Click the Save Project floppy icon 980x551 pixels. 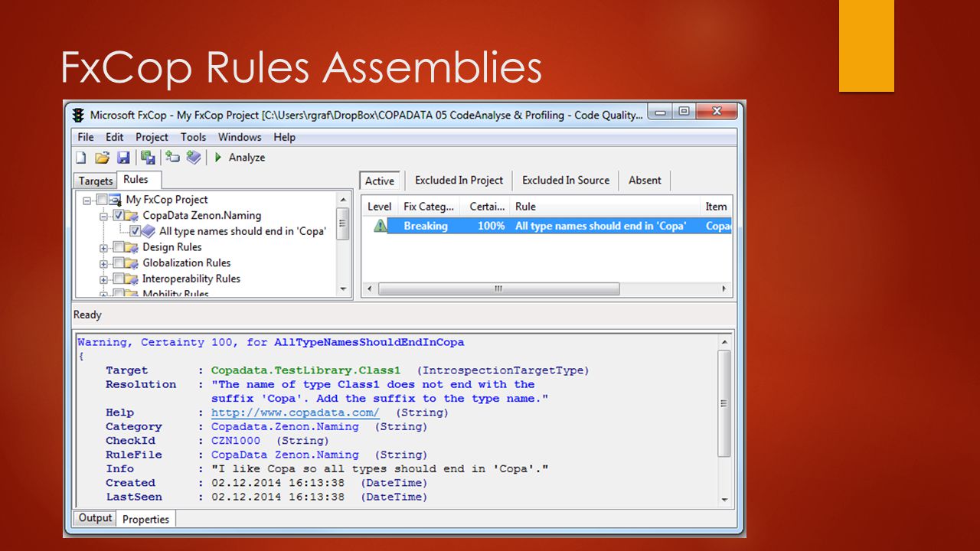coord(123,158)
